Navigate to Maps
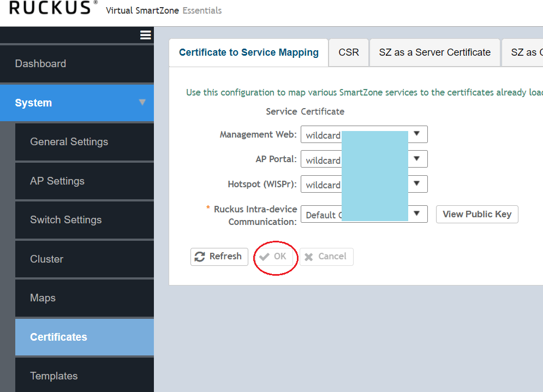This screenshot has width=543, height=392. point(43,298)
